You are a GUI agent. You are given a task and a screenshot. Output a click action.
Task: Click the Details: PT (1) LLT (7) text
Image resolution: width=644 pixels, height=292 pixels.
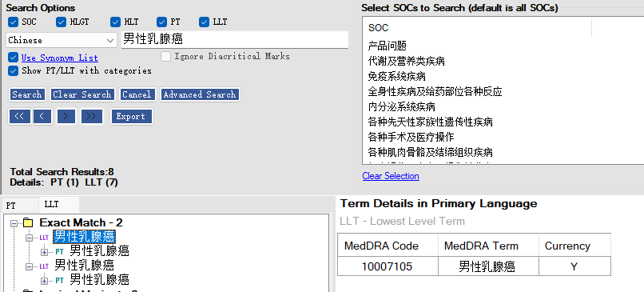coord(64,182)
